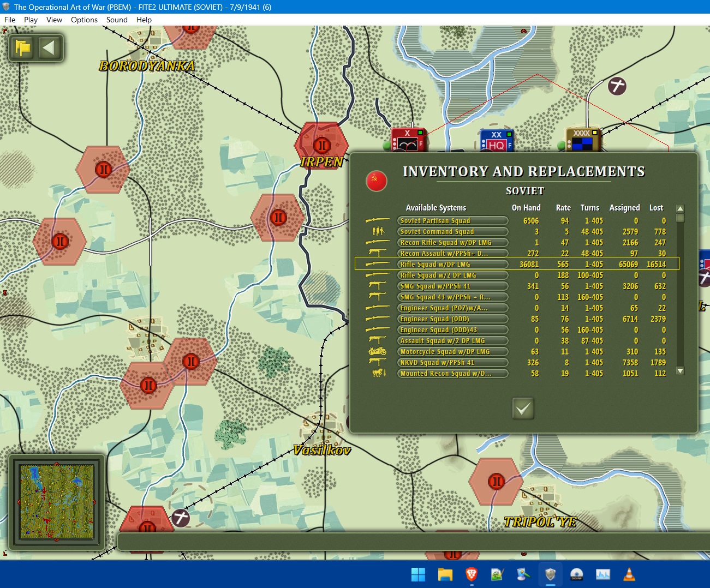Viewport: 710px width, 588px height.
Task: Click the weapon icon beside Recon Rifle Squad
Action: tap(377, 242)
